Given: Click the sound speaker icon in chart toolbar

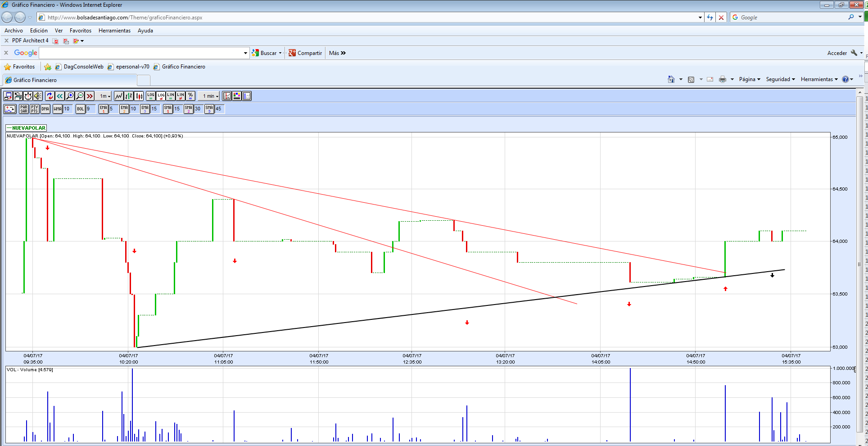Looking at the screenshot, I should tap(38, 96).
